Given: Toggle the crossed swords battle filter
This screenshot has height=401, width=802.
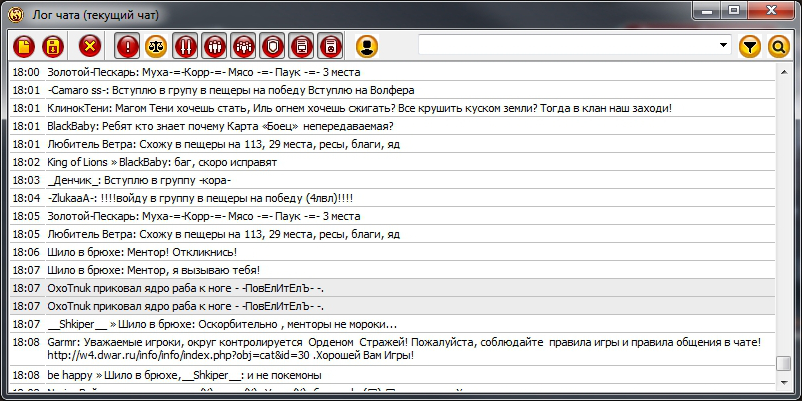Looking at the screenshot, I should (186, 46).
